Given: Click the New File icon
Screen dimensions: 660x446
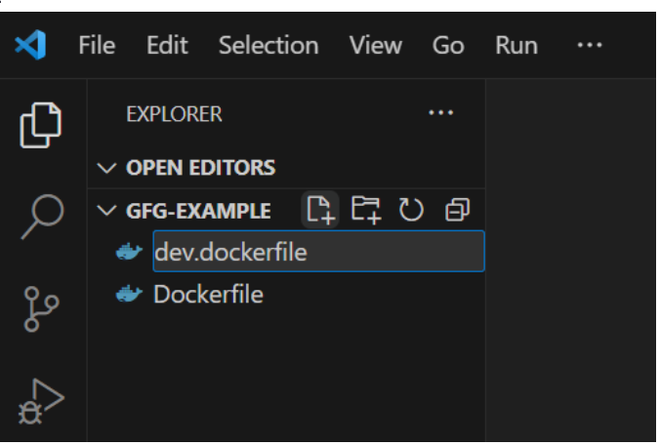Looking at the screenshot, I should click(x=321, y=210).
